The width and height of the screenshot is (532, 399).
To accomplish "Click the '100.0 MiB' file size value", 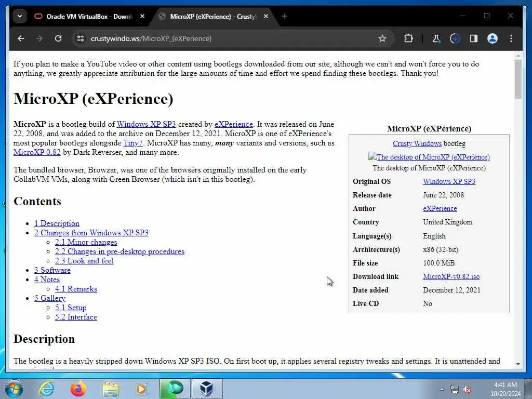I will tap(438, 263).
